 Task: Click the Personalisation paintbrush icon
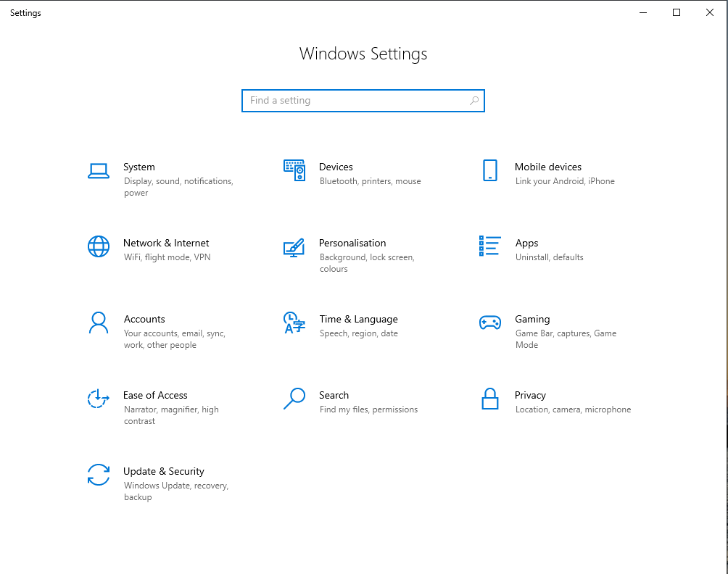pyautogui.click(x=294, y=248)
